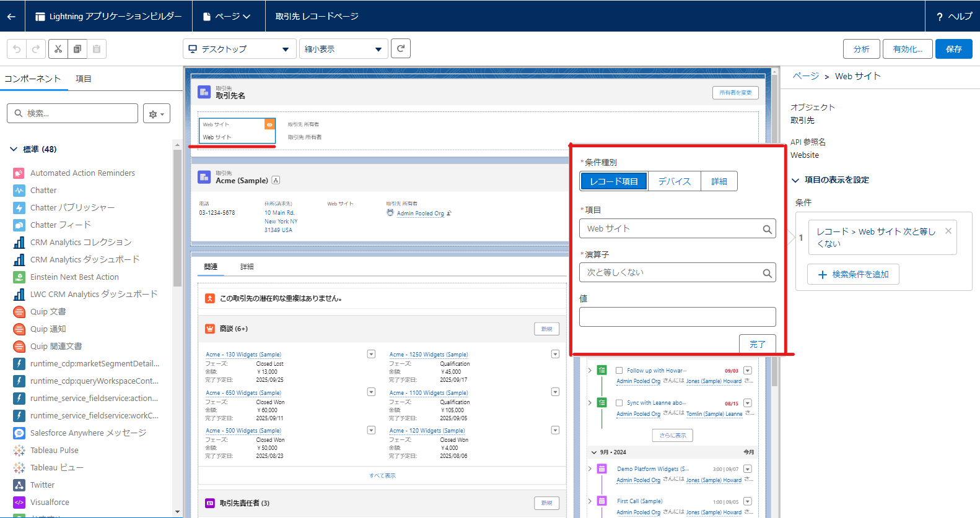
Task: Open dropdown for Acme - 130 Widgets opportunity
Action: [371, 354]
